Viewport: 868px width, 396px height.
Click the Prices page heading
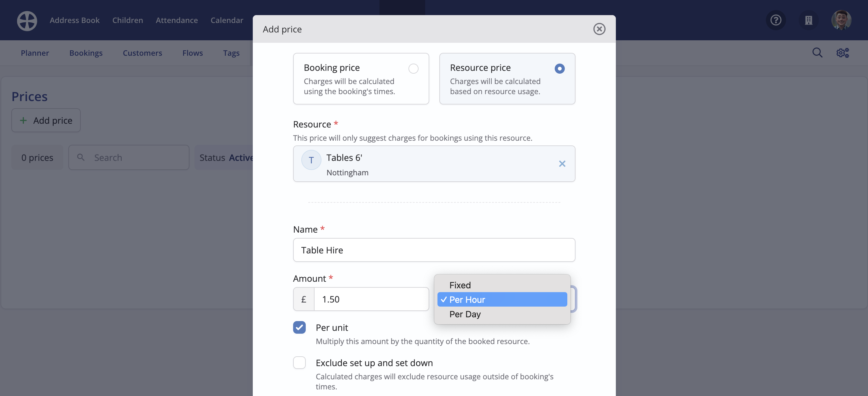29,96
